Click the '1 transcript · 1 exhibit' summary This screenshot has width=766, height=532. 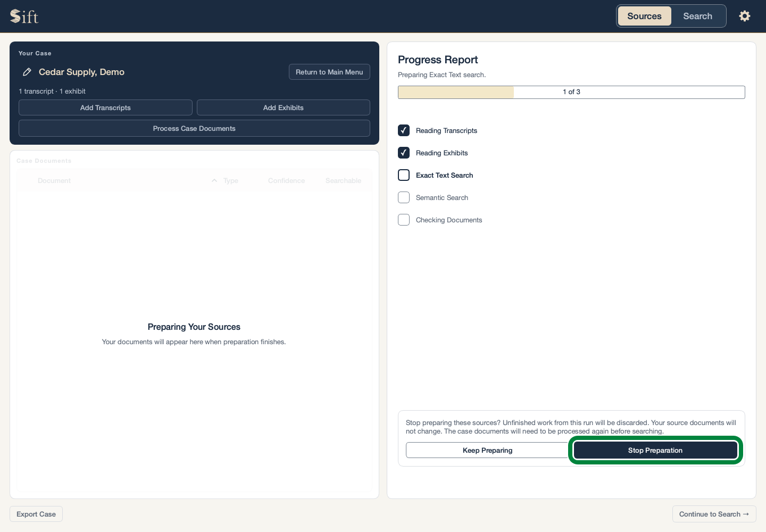(52, 91)
